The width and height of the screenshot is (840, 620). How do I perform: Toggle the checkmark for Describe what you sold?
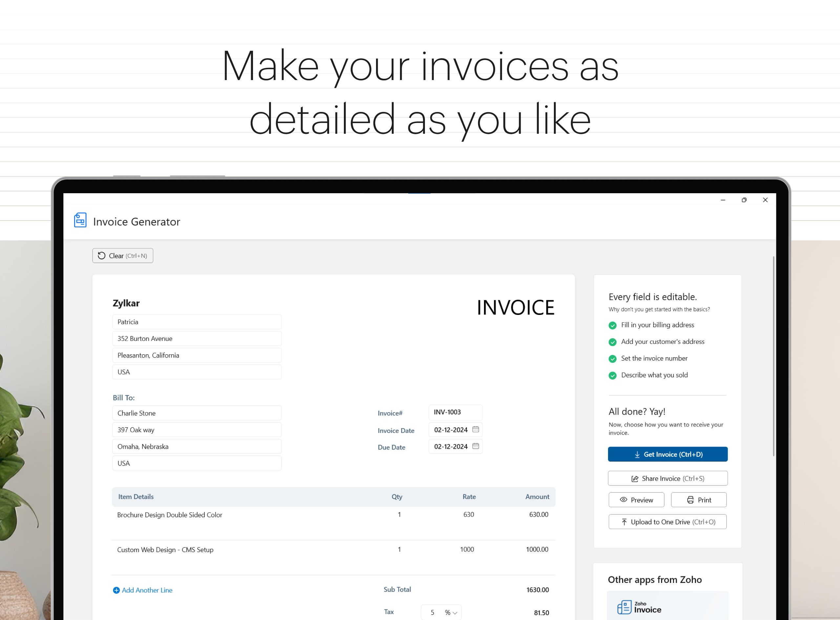pyautogui.click(x=613, y=375)
